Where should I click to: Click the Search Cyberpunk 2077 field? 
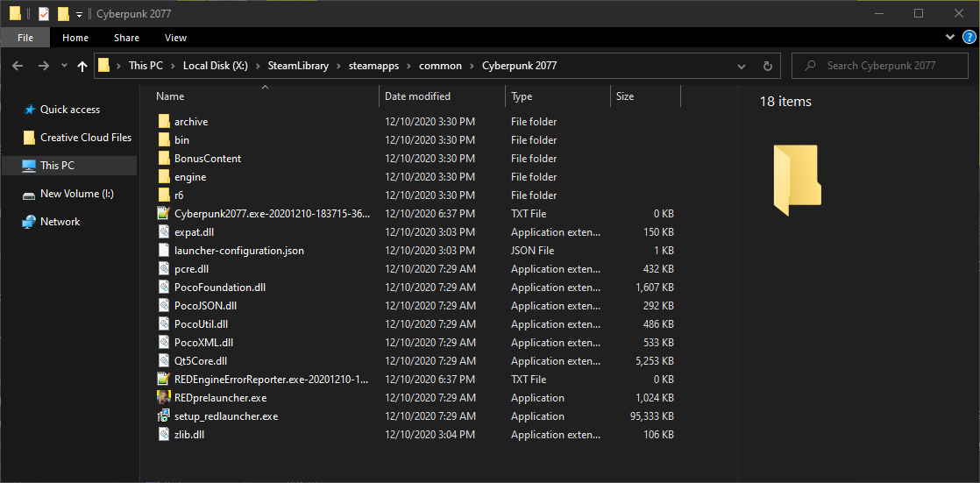point(881,66)
